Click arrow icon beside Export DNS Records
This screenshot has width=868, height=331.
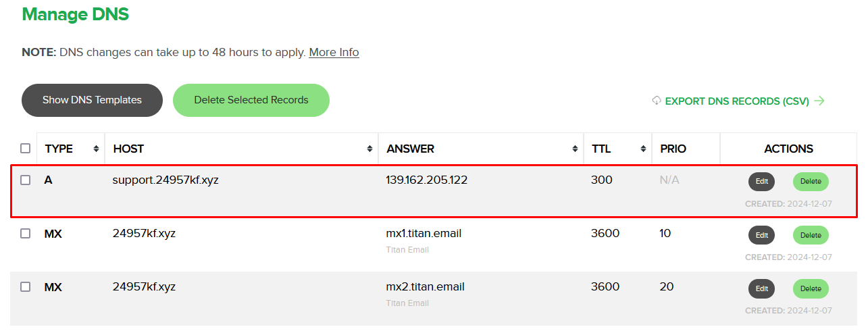point(819,101)
